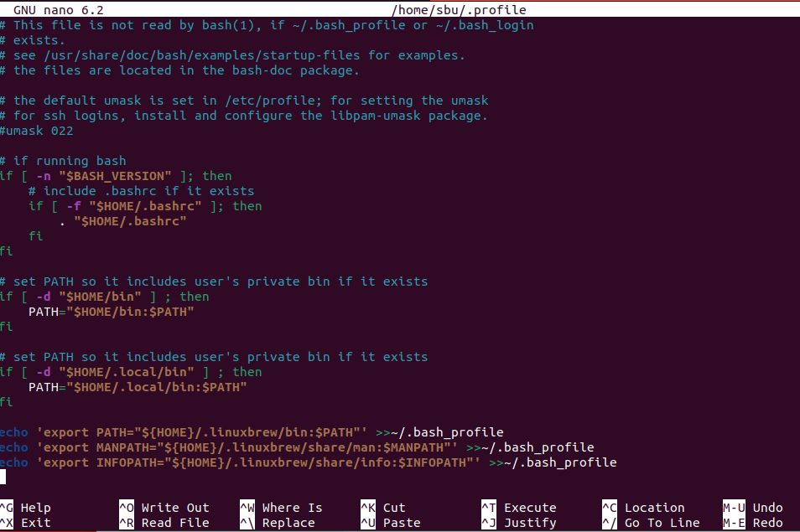The height and width of the screenshot is (532, 800).
Task: Place cursor on the #umask 022 line
Action: pos(37,131)
